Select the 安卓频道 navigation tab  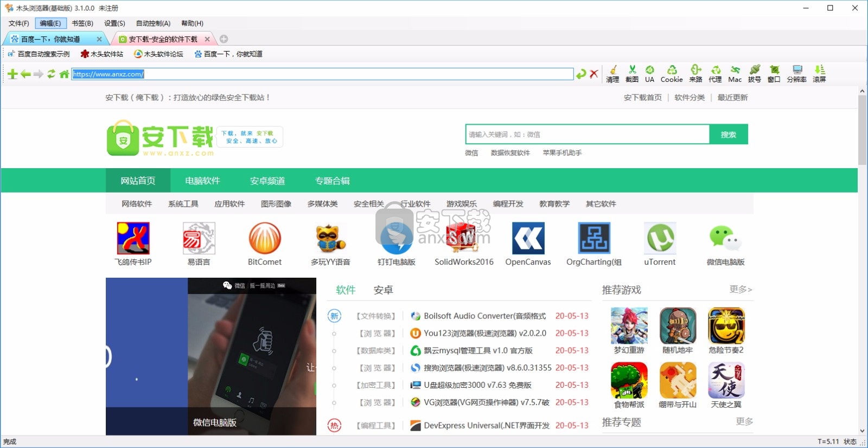267,181
